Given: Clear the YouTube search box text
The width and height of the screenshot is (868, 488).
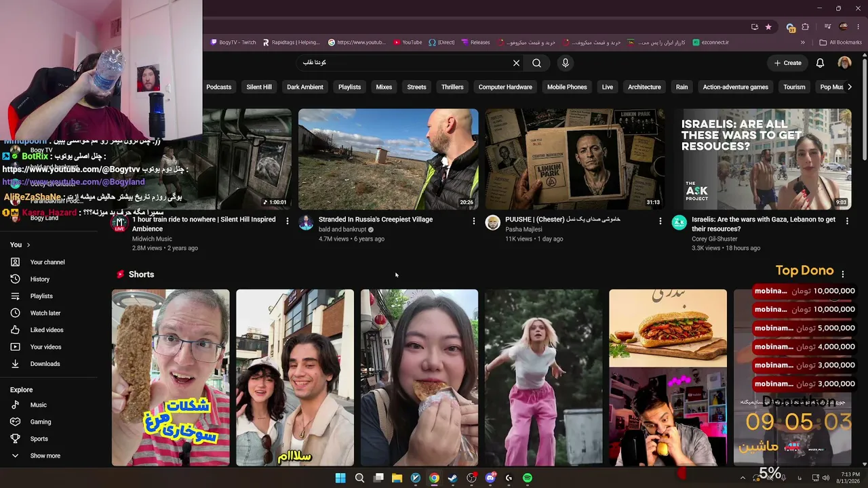Looking at the screenshot, I should 516,63.
